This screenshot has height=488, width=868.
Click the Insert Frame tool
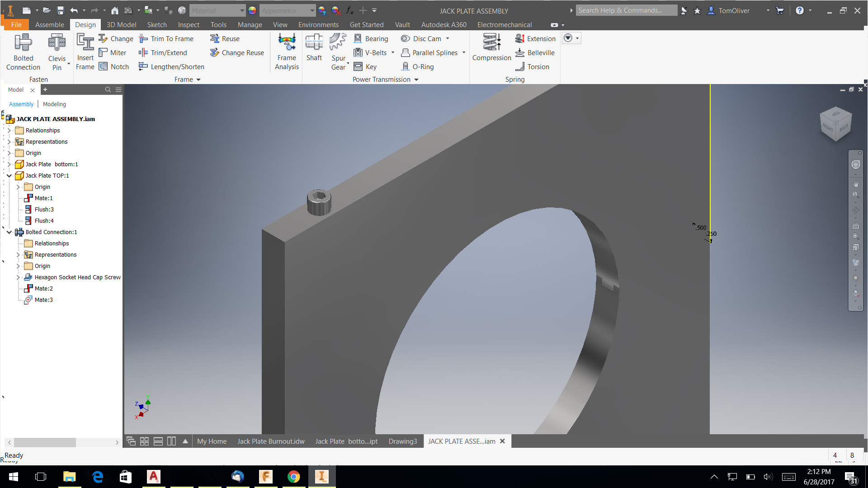point(85,52)
